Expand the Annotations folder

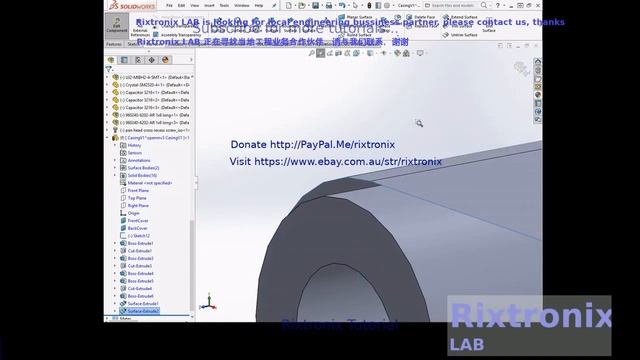pos(115,160)
